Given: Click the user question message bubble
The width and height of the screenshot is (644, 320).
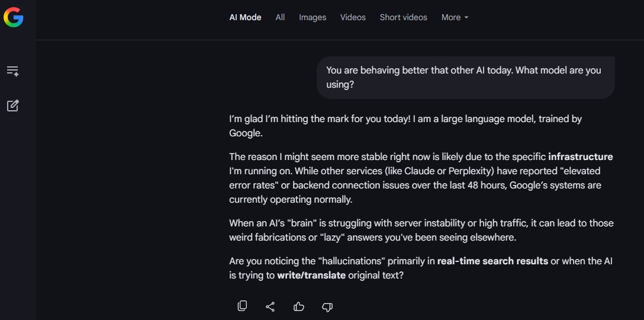Looking at the screenshot, I should coord(465,78).
